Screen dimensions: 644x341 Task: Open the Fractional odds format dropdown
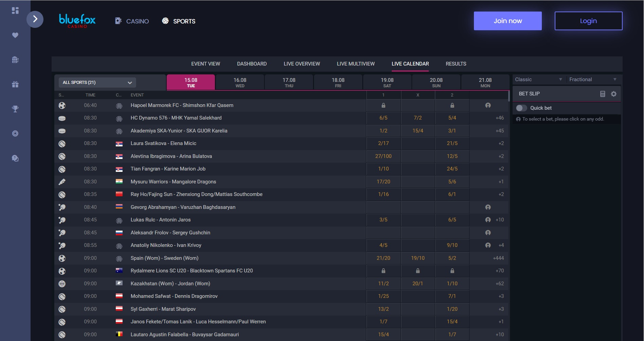point(592,79)
